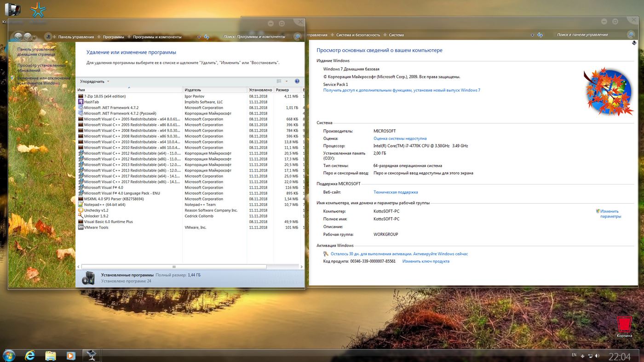The width and height of the screenshot is (644, 362).
Task: Click the volume speaker tray icon
Action: pos(597,356)
